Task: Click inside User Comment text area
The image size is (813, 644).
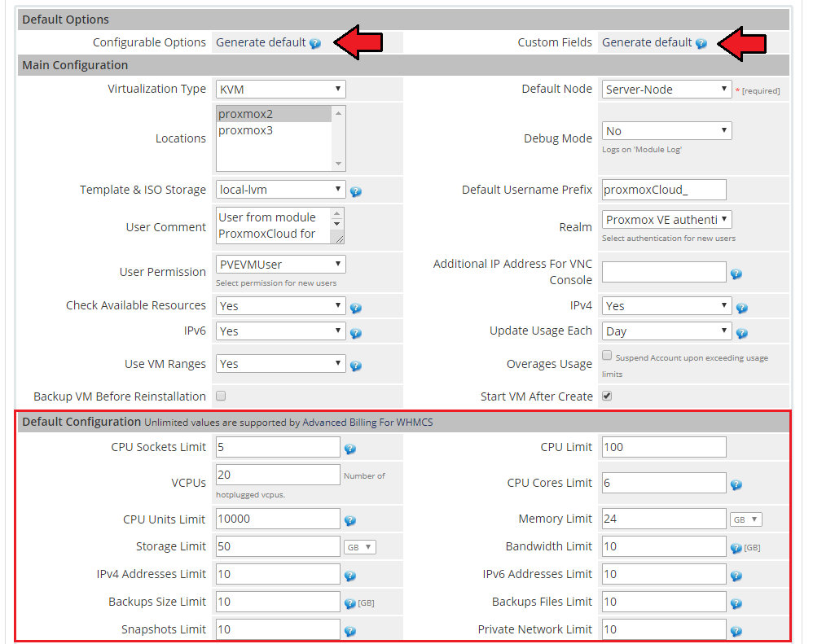Action: pyautogui.click(x=273, y=226)
